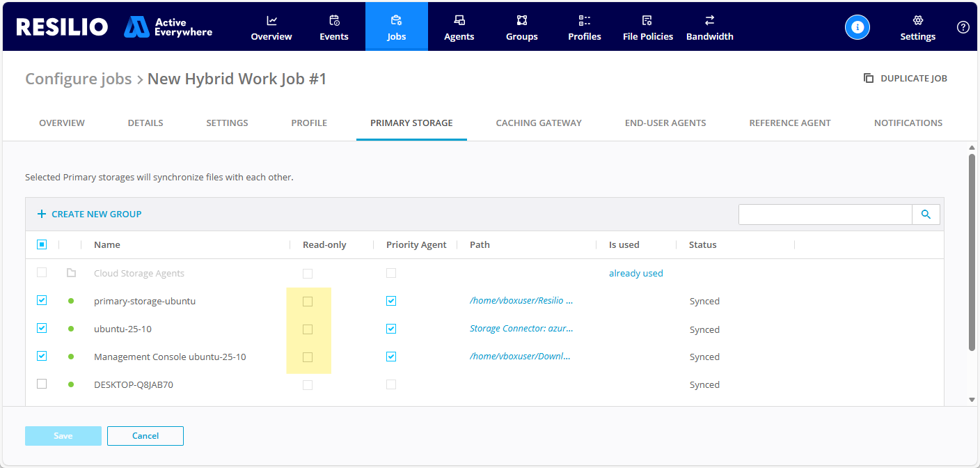Click the Duplicate Job button

[x=906, y=78]
